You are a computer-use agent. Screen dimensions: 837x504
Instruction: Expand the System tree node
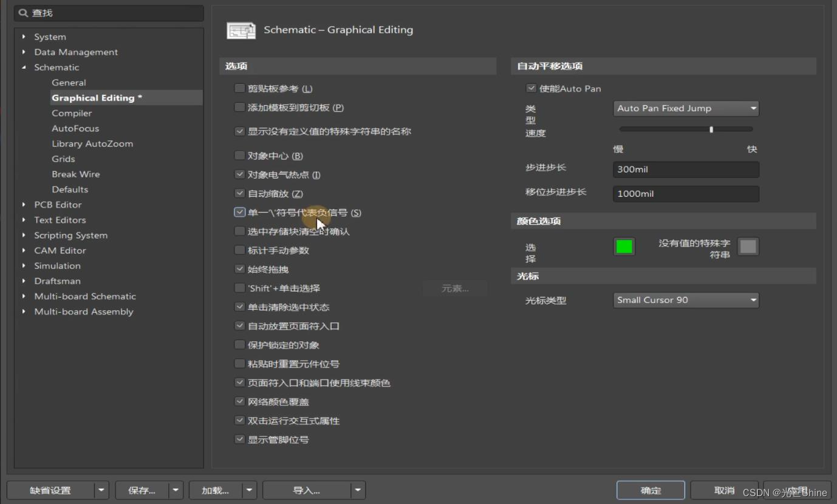(24, 37)
